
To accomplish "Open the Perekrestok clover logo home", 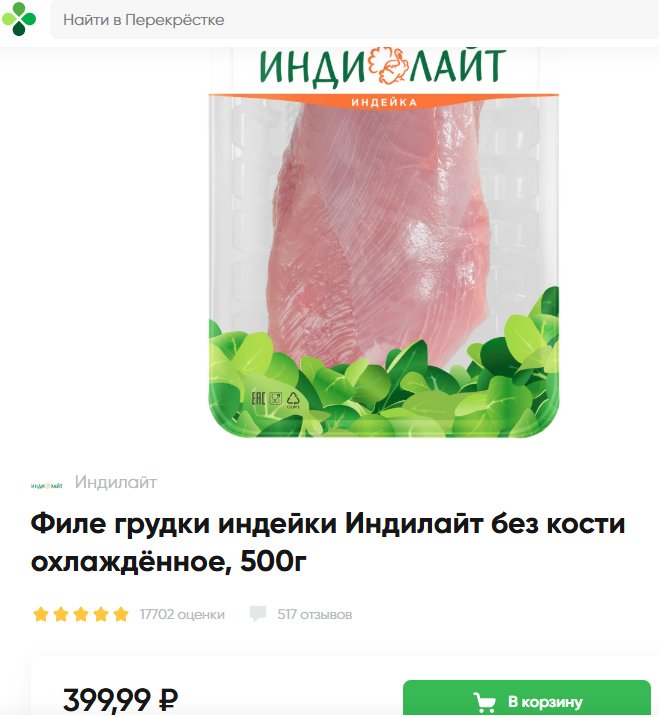I will tap(19, 19).
